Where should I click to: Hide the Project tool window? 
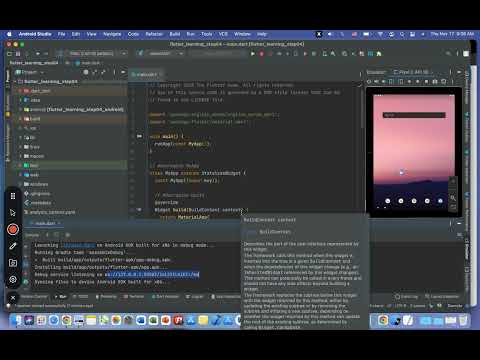[x=123, y=72]
